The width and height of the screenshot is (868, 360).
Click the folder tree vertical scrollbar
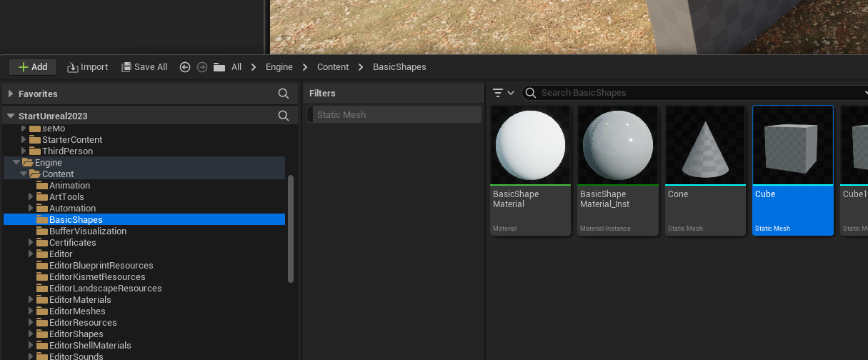(290, 229)
